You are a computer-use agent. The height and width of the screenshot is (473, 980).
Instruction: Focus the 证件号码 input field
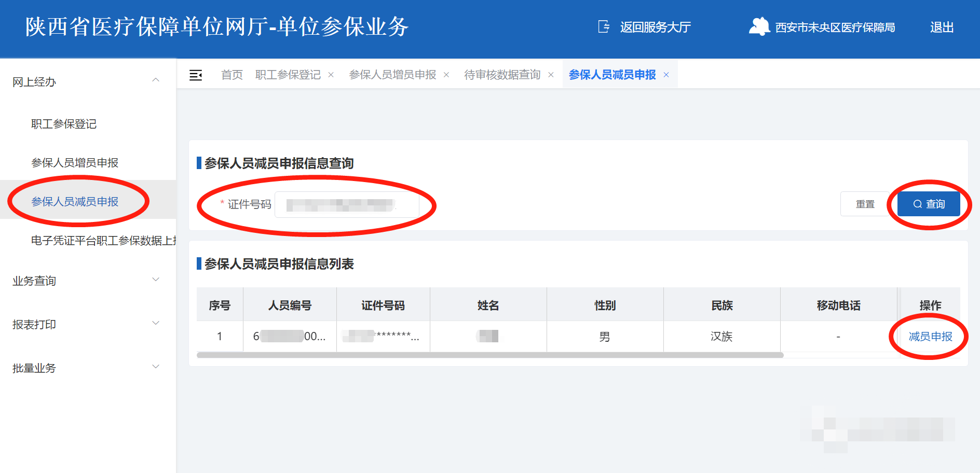point(346,205)
